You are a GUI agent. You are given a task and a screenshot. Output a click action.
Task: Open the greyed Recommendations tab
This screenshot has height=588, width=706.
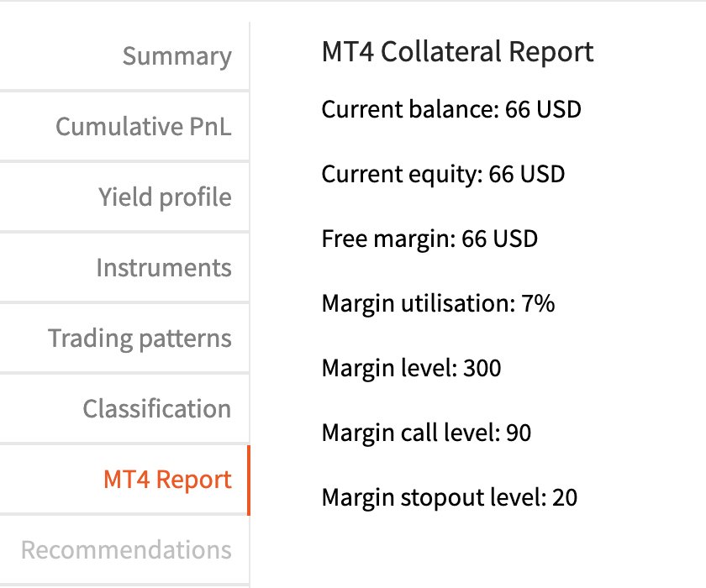click(126, 549)
